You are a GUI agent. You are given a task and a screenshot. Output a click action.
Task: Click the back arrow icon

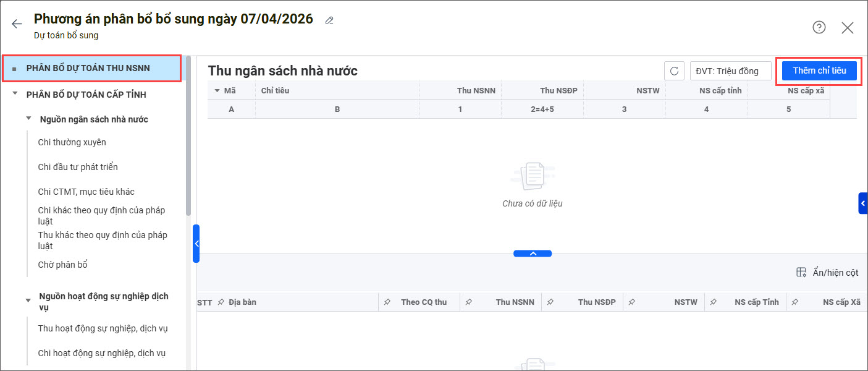click(17, 24)
